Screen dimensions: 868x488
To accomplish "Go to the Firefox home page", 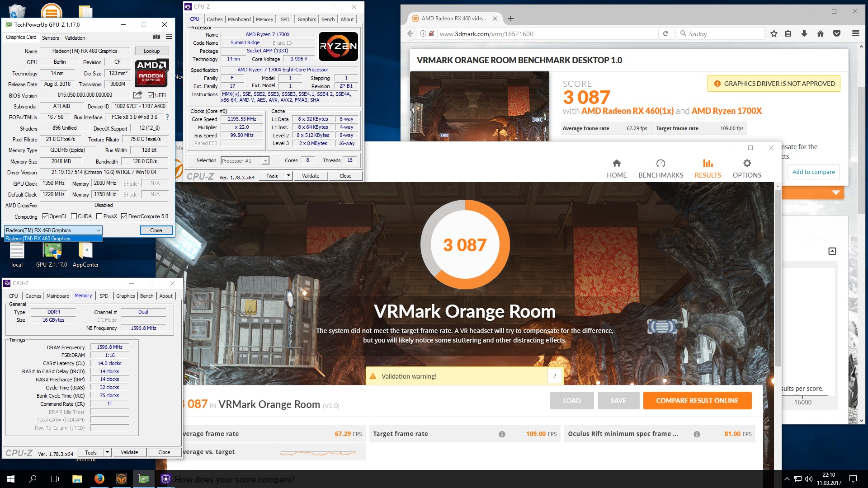I will pyautogui.click(x=821, y=33).
